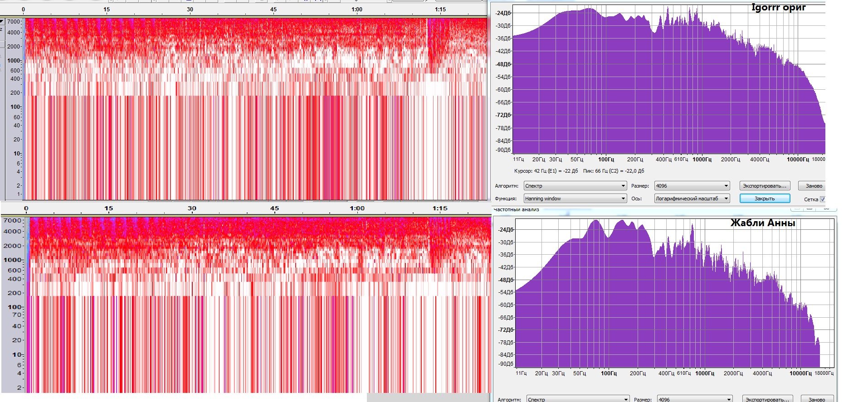
Task: Open the Размер dropdown in bottom dialog
Action: click(x=694, y=399)
